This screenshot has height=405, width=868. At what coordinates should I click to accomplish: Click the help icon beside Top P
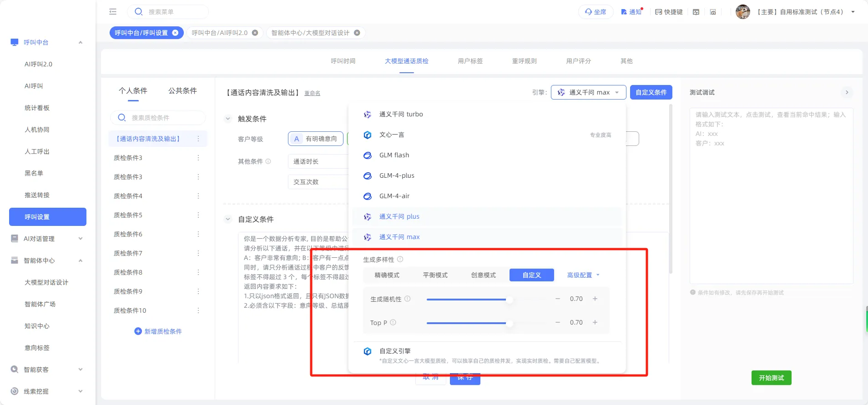point(393,322)
